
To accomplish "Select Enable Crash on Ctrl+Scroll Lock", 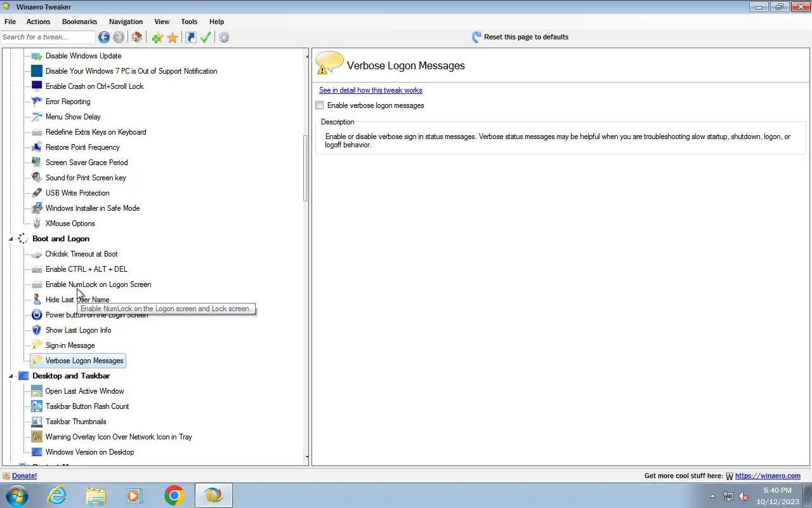I will click(95, 86).
